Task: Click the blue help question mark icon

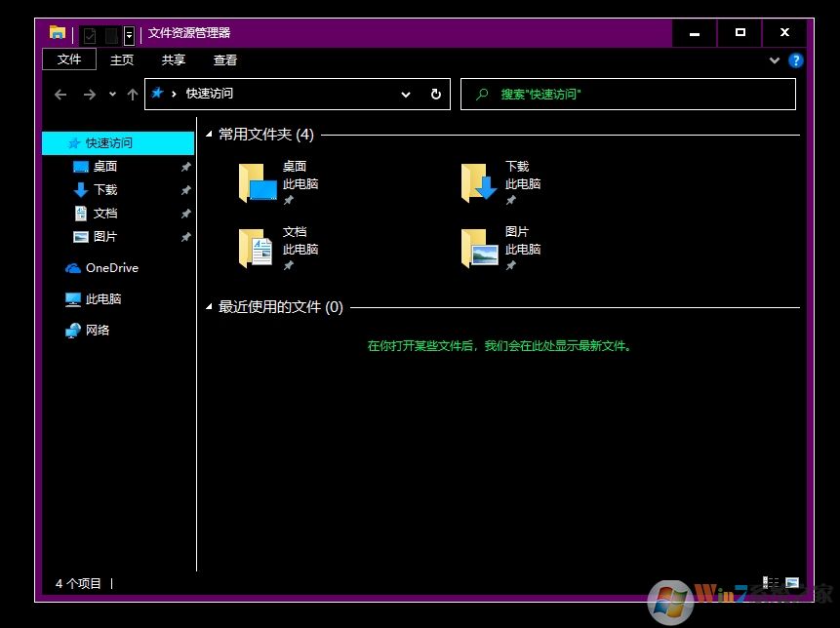Action: click(796, 60)
